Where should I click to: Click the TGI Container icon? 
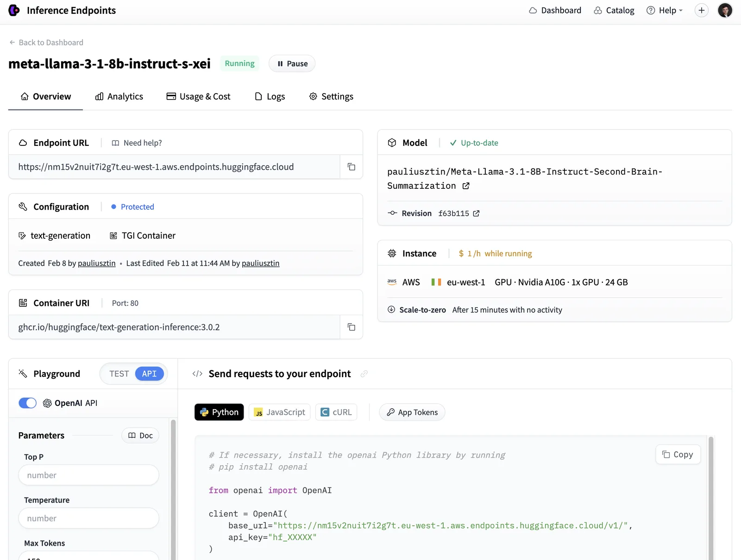click(113, 236)
